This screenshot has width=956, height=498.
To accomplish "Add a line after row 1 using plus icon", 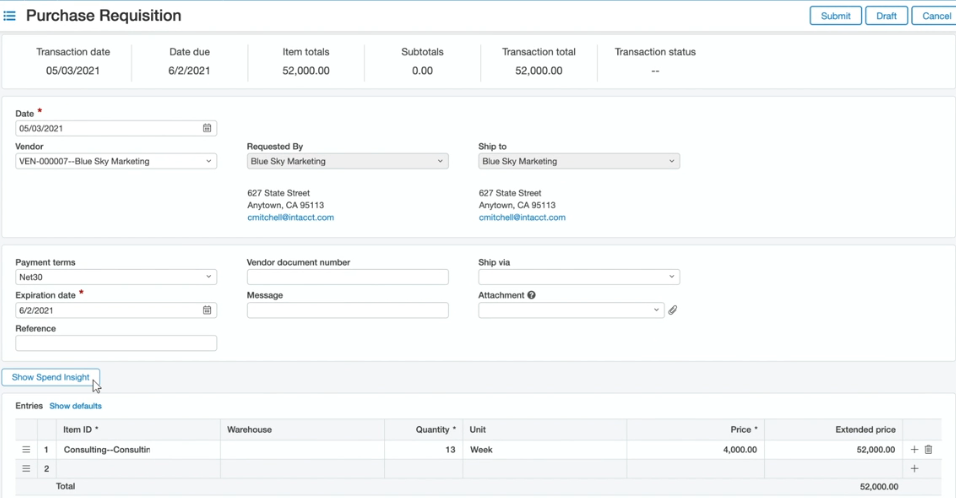I will point(914,450).
